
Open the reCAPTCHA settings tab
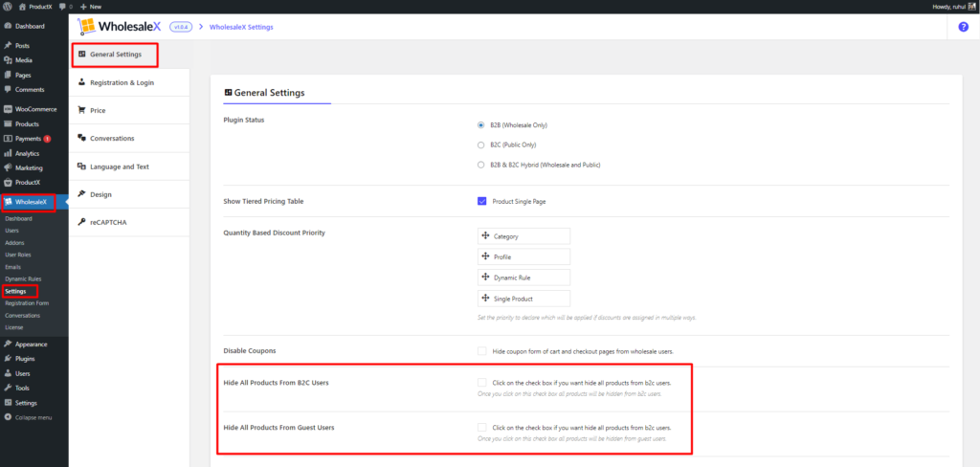(x=129, y=222)
